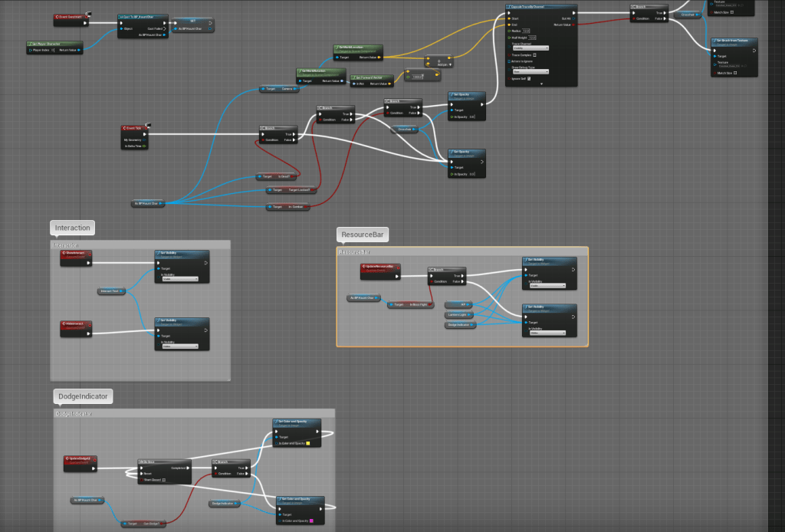Click the DodgeIndicator comment bubble label

pyautogui.click(x=84, y=396)
